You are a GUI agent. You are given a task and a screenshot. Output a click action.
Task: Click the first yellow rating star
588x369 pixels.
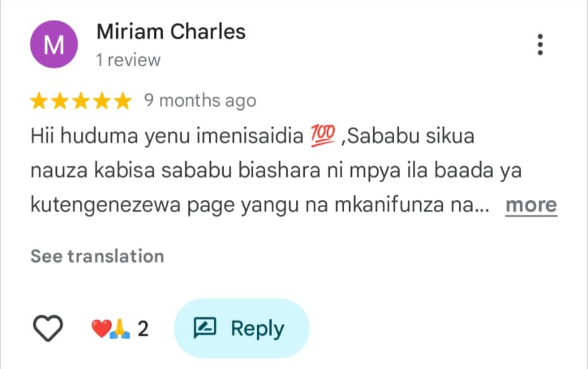(39, 101)
